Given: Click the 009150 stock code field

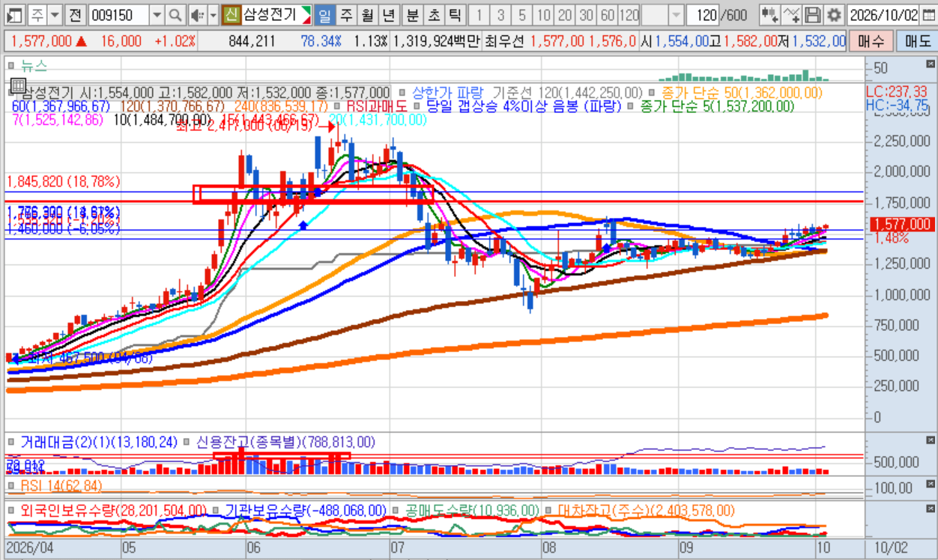Looking at the screenshot, I should (x=118, y=14).
